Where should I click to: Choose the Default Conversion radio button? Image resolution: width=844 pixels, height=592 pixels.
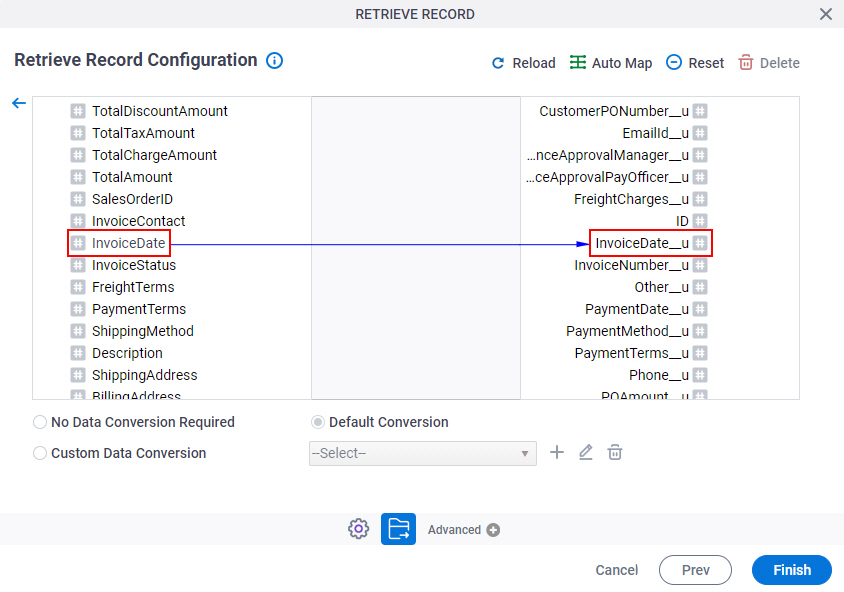[318, 422]
